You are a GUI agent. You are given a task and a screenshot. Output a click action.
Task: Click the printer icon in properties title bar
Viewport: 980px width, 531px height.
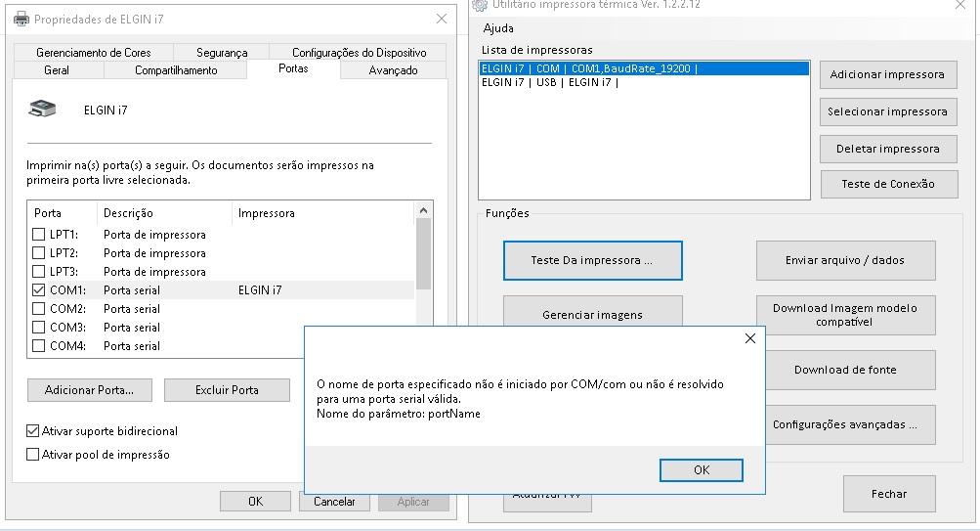21,19
